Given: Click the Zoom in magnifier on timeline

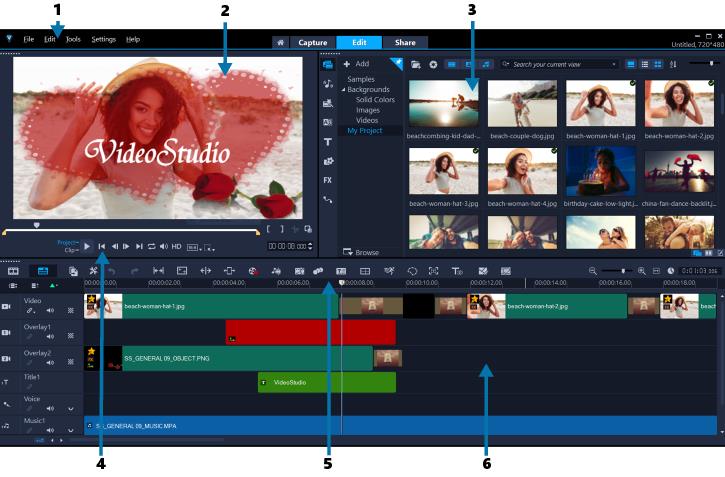Looking at the screenshot, I should pos(641,271).
